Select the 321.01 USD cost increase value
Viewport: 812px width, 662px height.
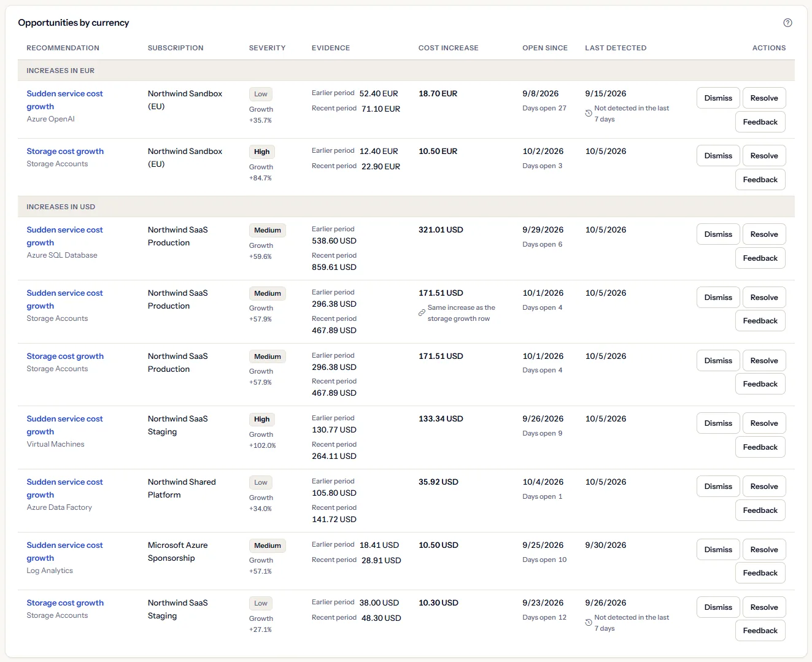441,230
